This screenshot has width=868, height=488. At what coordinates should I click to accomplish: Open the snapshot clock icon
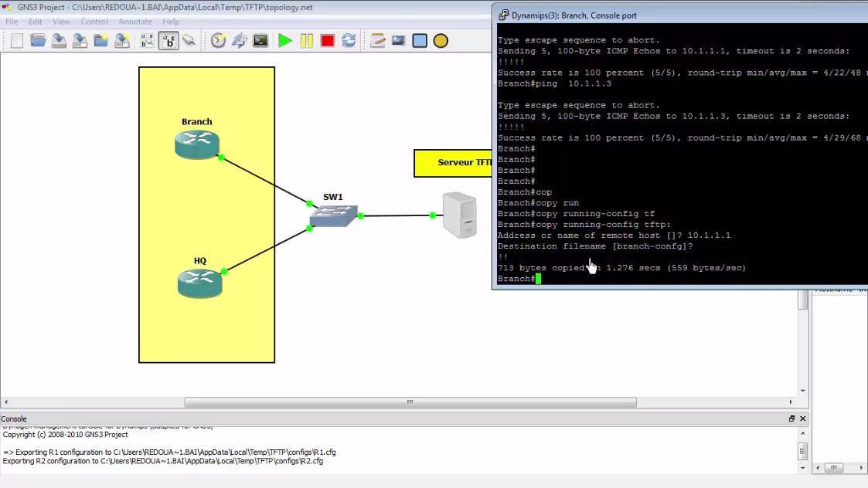click(218, 40)
